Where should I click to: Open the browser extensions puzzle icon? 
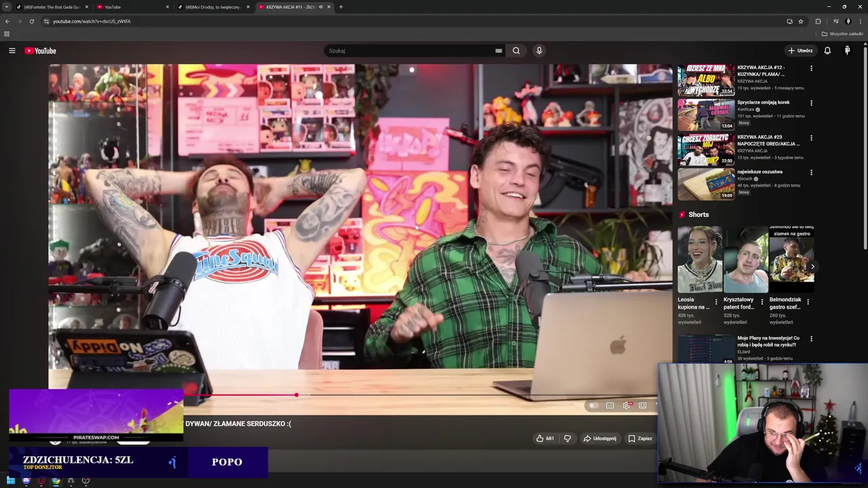point(818,21)
